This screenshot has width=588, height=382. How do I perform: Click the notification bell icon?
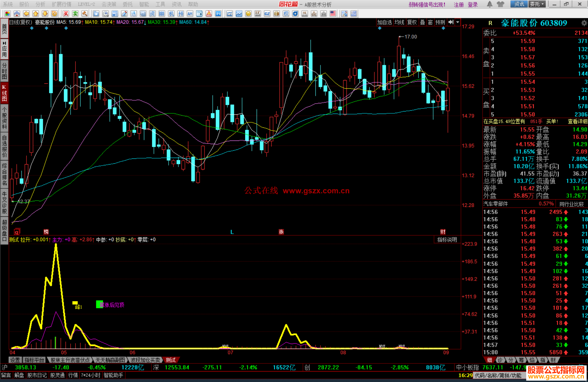coord(489,4)
